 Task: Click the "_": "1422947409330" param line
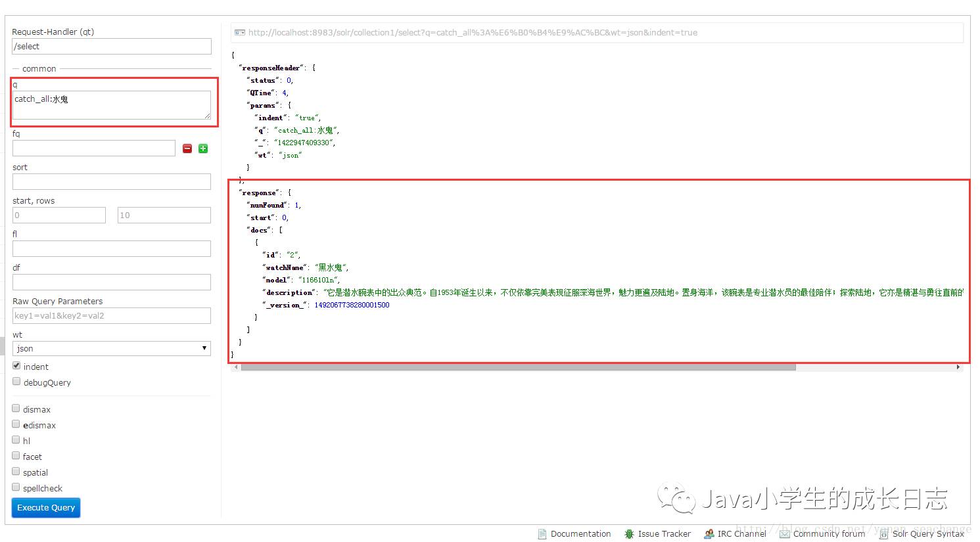295,143
